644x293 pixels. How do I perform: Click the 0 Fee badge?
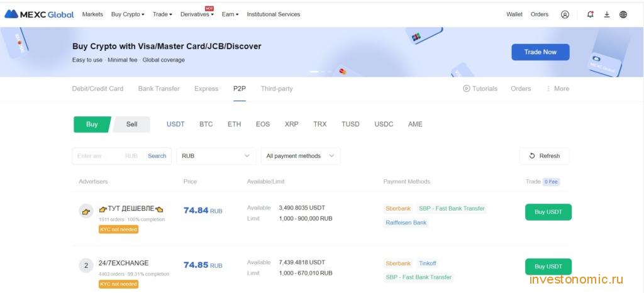(551, 182)
